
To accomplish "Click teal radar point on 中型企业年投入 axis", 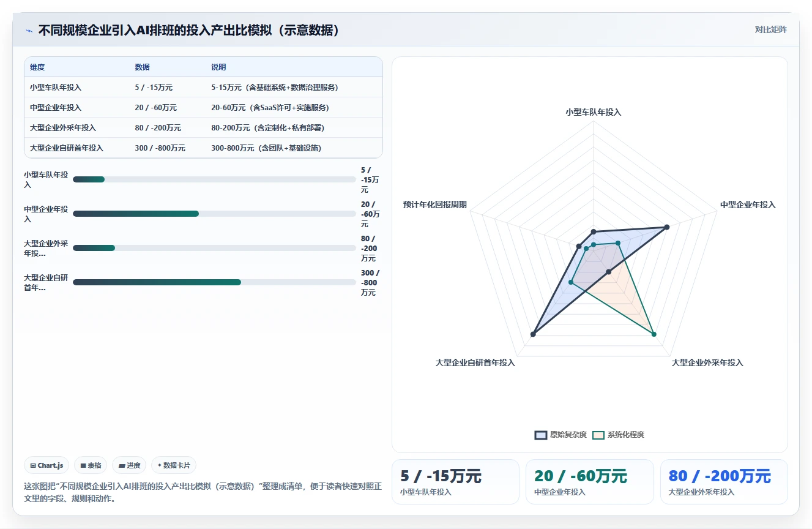I will coord(618,243).
